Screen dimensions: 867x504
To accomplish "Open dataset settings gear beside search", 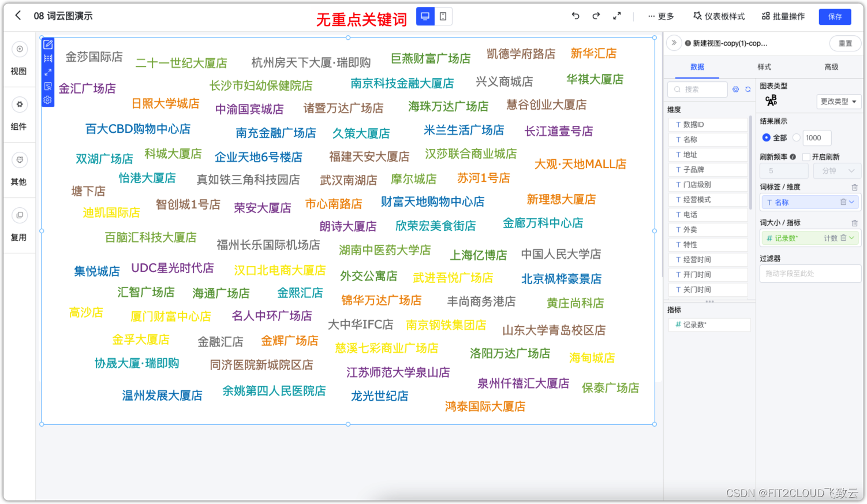I will [735, 89].
